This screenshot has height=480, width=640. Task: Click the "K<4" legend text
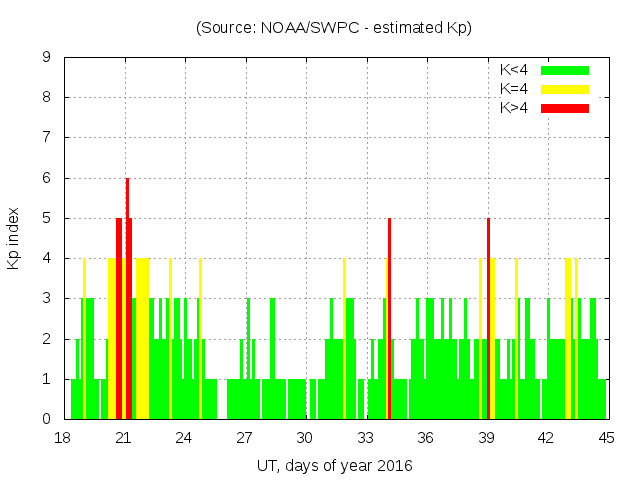[514, 70]
